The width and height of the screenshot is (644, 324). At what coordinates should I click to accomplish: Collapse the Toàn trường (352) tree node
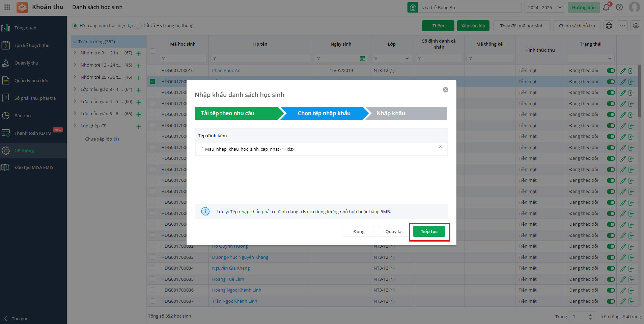tap(75, 42)
